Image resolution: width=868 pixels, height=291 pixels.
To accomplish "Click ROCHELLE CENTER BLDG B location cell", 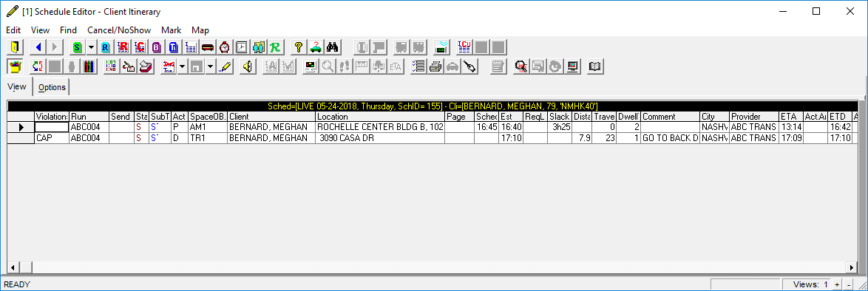I will [x=380, y=127].
